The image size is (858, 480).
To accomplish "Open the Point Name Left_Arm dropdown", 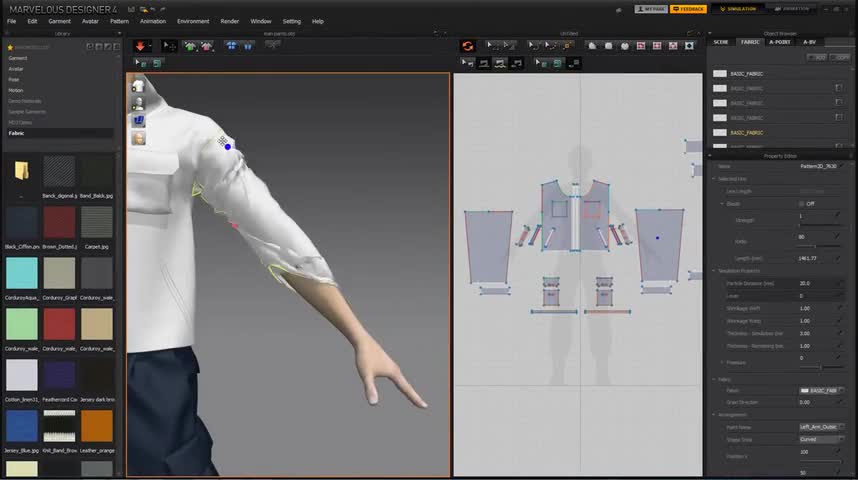I will click(822, 427).
